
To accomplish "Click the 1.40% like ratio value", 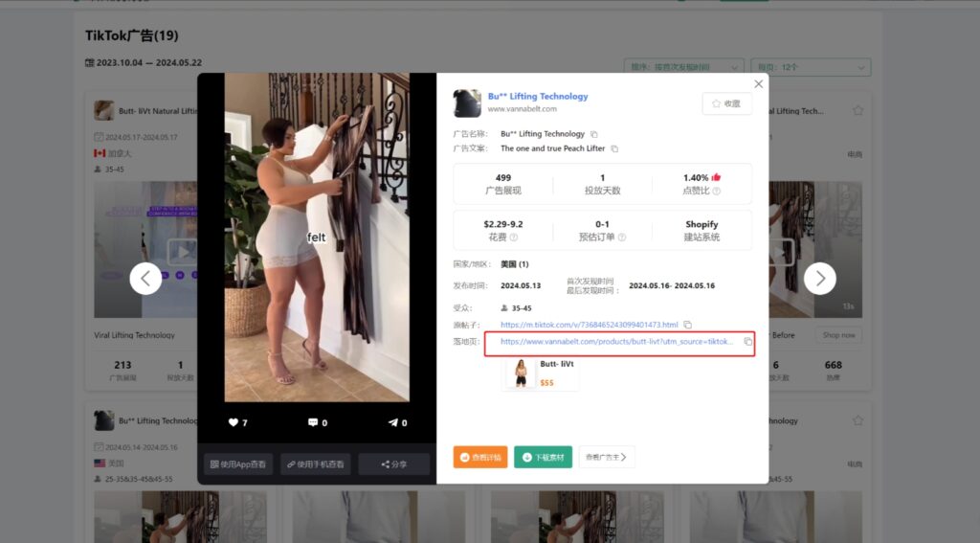I will [696, 178].
